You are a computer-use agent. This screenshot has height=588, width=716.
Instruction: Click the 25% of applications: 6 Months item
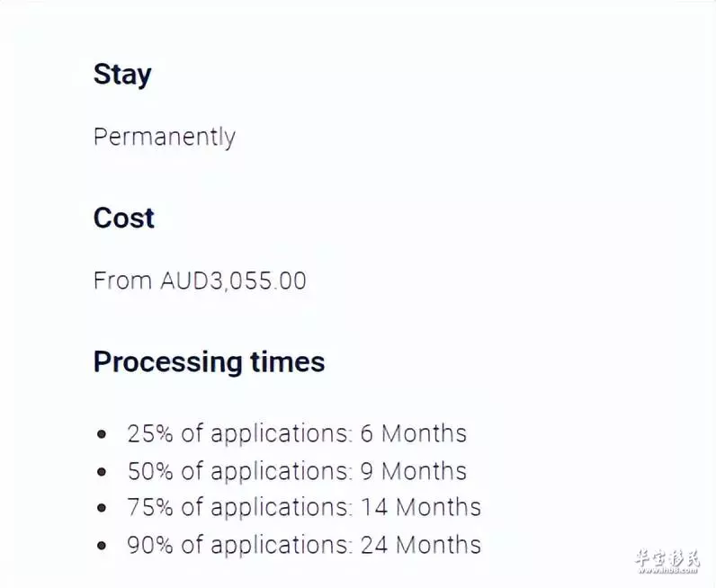click(x=297, y=433)
